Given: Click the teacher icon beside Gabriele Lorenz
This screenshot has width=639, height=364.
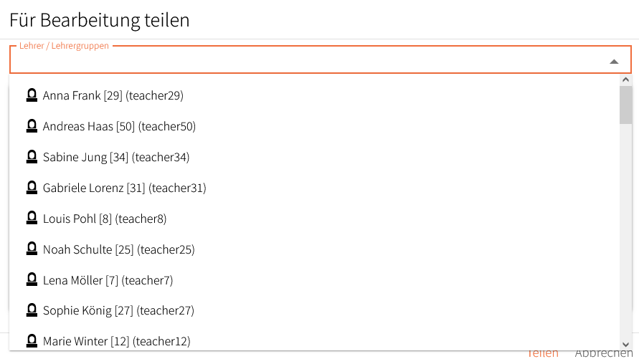Looking at the screenshot, I should 32,188.
